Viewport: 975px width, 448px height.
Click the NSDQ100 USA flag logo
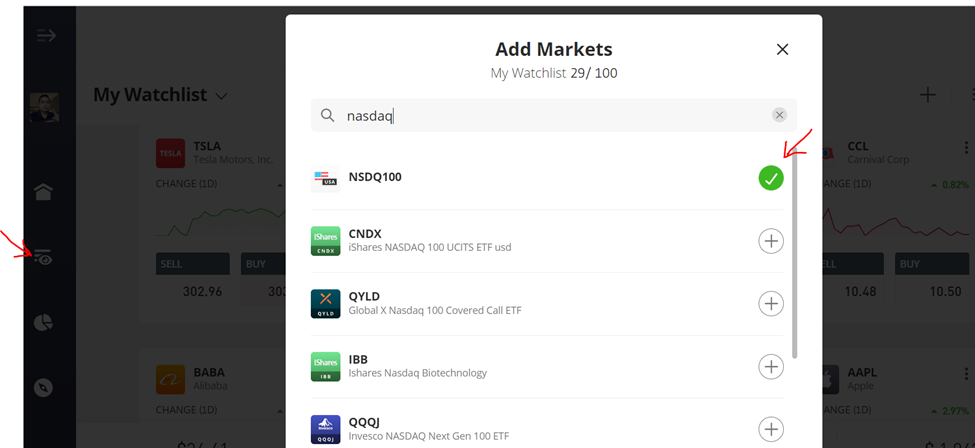pyautogui.click(x=325, y=178)
